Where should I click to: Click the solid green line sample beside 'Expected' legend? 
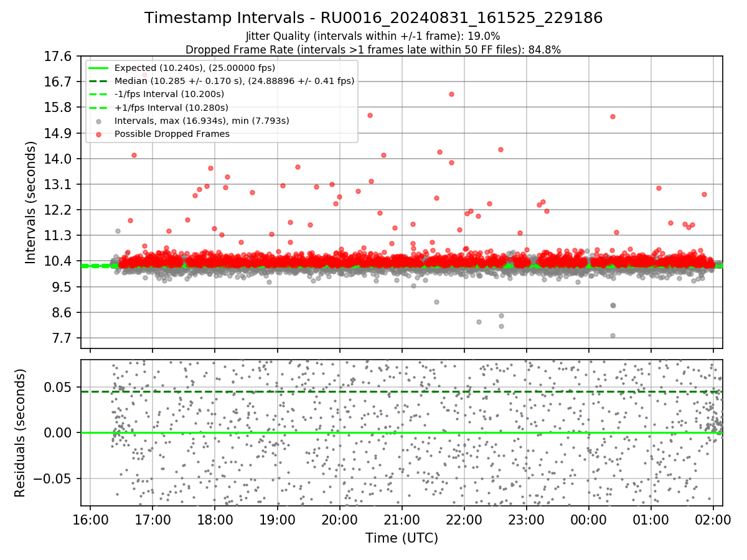(99, 68)
